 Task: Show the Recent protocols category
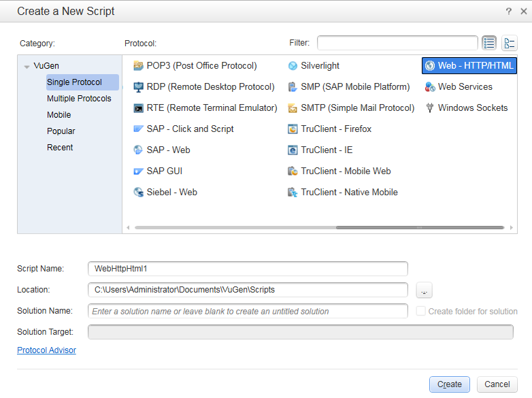click(60, 148)
